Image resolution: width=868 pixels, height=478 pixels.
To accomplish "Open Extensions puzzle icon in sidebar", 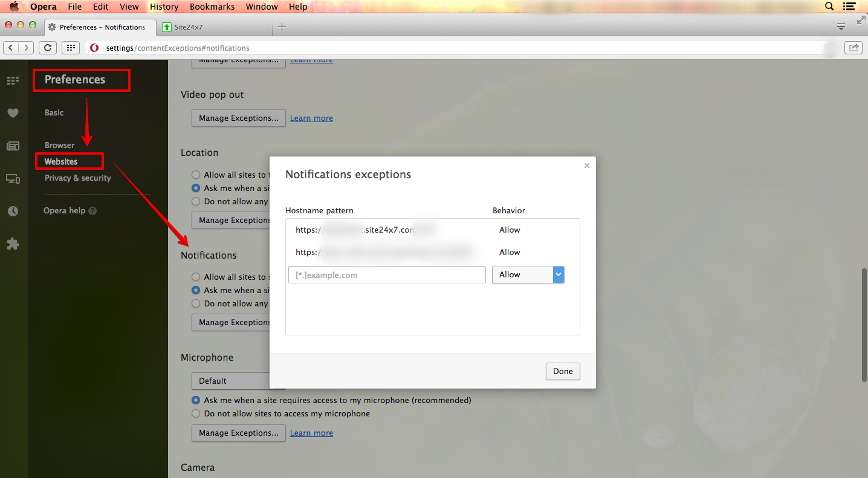I will point(13,244).
